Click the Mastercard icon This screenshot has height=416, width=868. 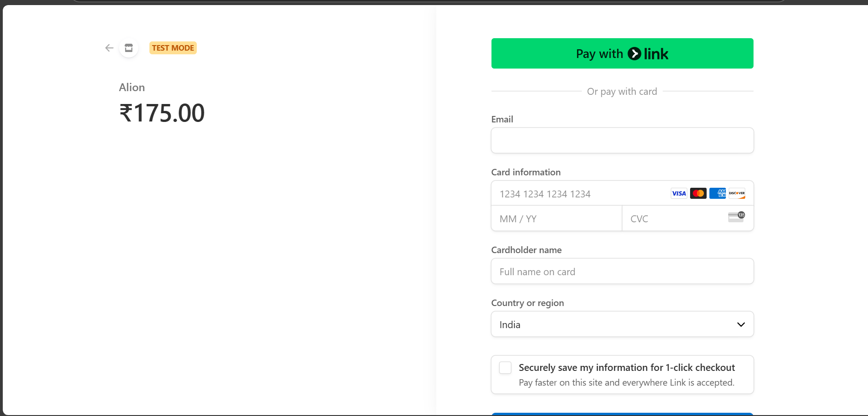(698, 193)
